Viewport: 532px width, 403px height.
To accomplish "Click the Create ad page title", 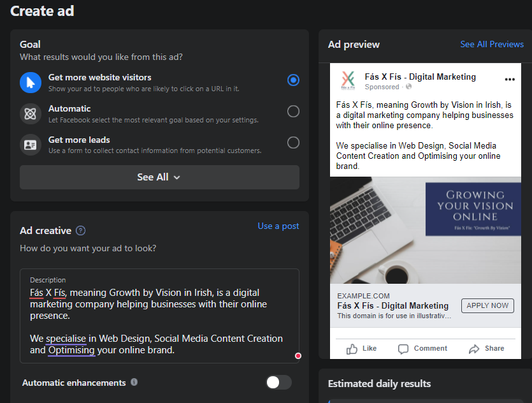I will coord(42,11).
